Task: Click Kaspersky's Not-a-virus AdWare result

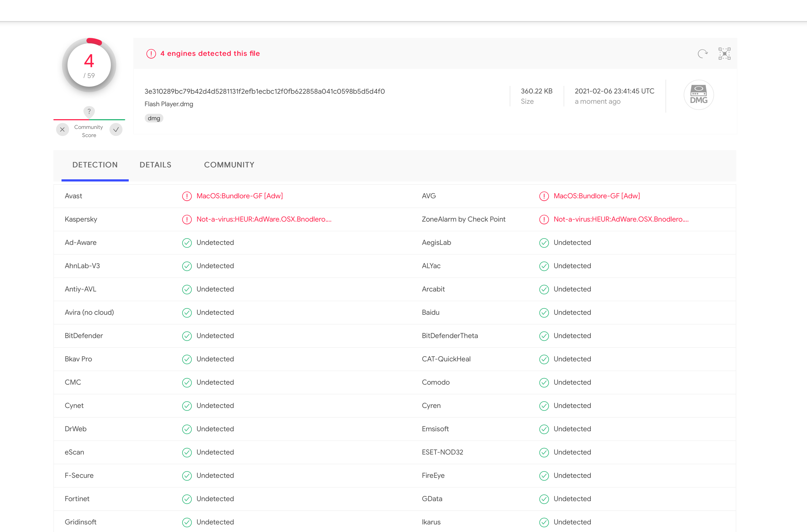Action: [264, 219]
